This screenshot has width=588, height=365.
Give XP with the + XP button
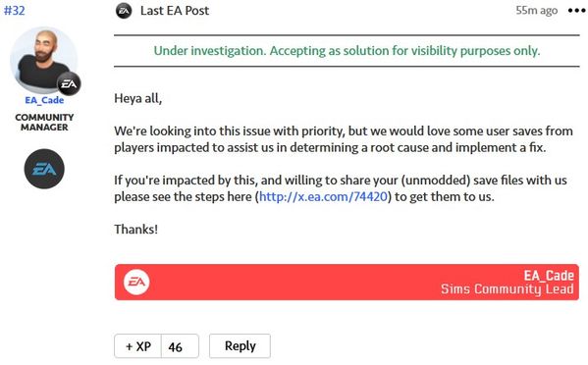pyautogui.click(x=138, y=346)
